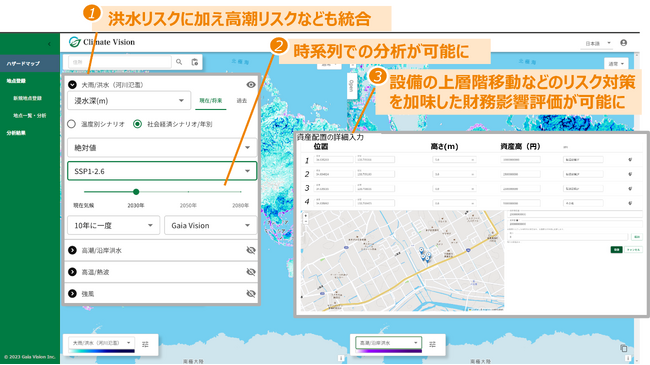Click the dark green save button
This screenshot has width=650, height=365.
coord(616,250)
